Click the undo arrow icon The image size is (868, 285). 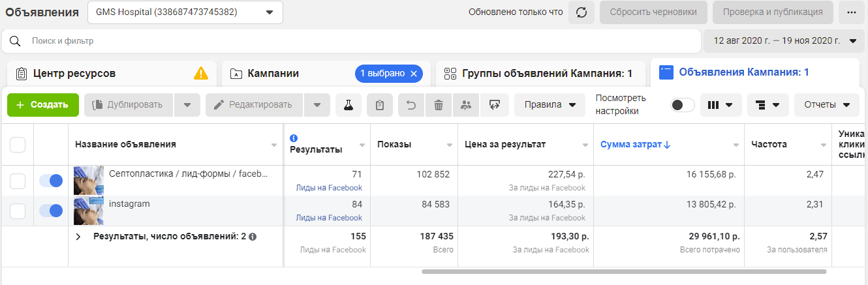pos(411,105)
